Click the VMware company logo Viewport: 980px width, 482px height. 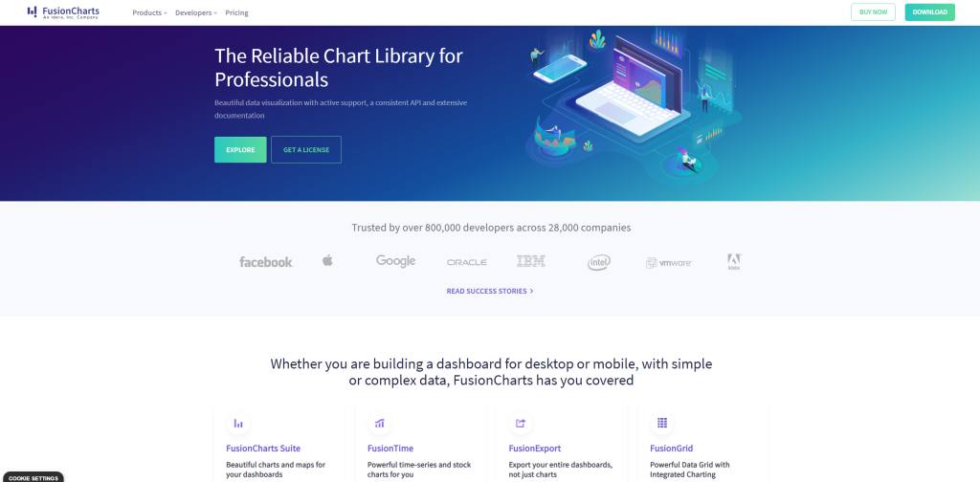pos(669,263)
